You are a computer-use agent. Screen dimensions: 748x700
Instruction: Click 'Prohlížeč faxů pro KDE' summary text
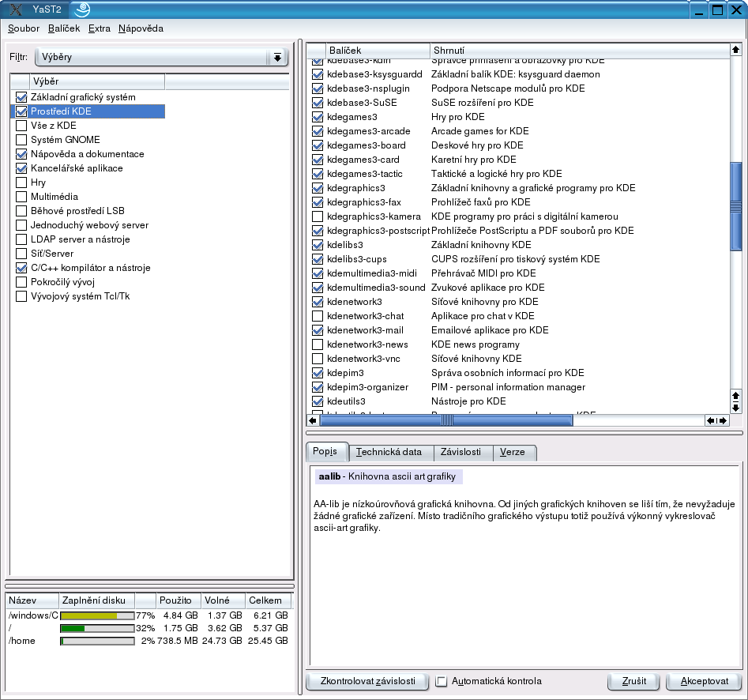[480, 202]
